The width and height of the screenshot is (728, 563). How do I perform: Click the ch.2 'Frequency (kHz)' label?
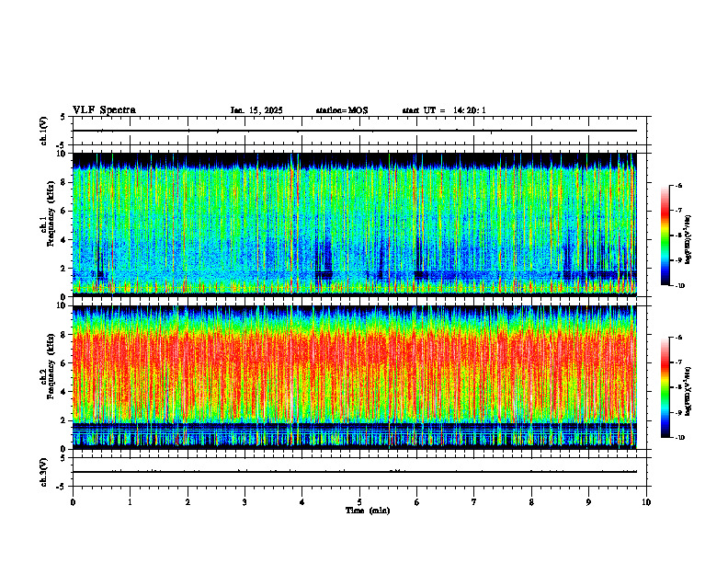pyautogui.click(x=51, y=366)
